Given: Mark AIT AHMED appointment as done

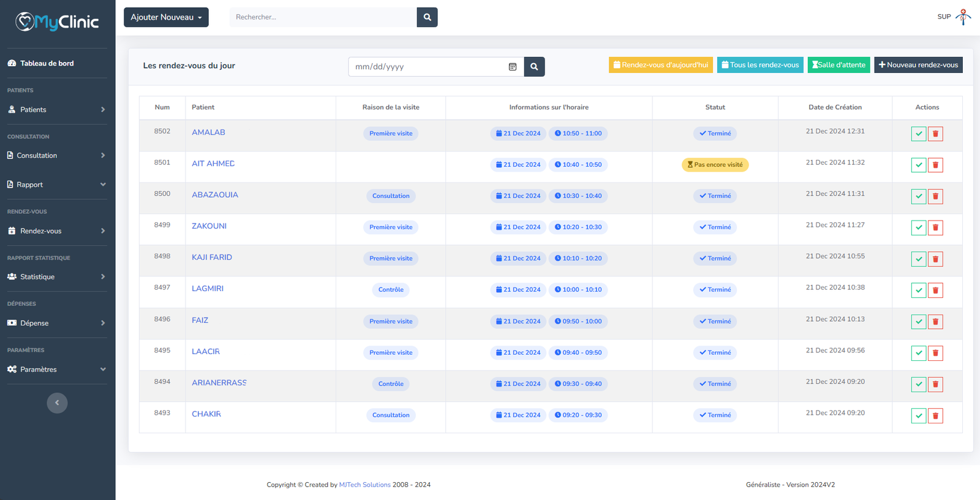Looking at the screenshot, I should coord(918,165).
